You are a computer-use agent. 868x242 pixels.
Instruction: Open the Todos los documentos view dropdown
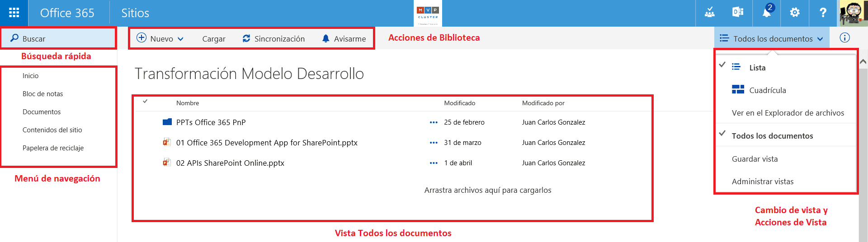(x=772, y=38)
